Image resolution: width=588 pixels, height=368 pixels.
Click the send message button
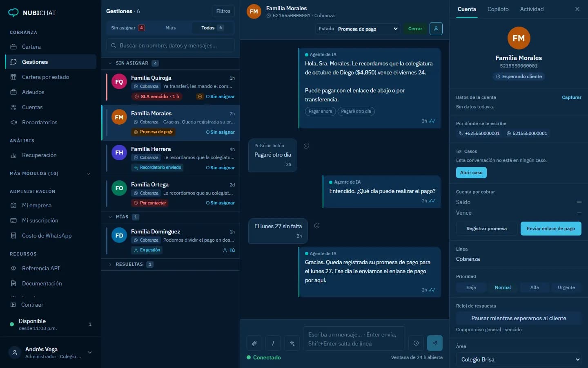pos(435,343)
